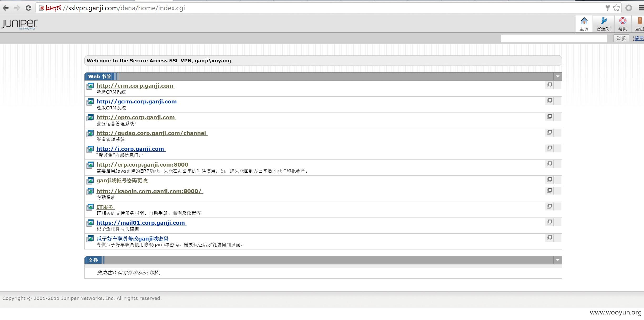Open erp.corp.ganji.com:8000 link

(143, 165)
